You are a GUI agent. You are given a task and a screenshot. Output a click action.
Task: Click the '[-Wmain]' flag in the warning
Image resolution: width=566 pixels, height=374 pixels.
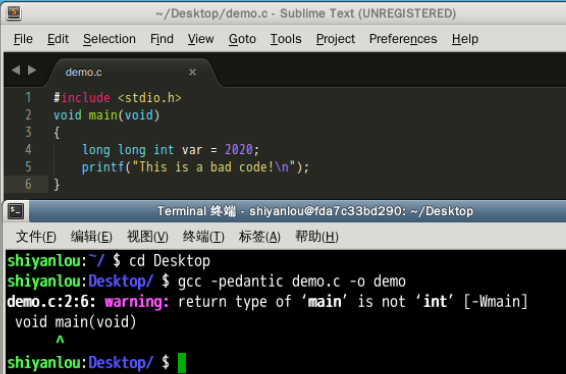496,301
